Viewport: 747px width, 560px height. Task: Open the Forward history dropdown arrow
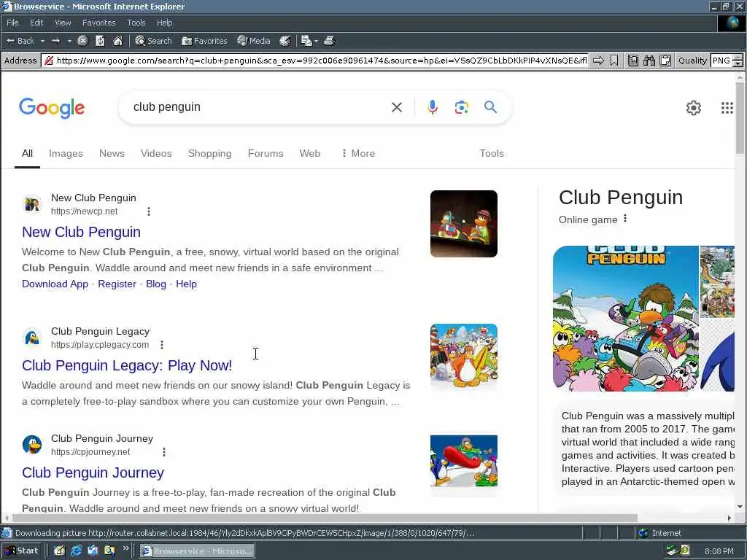(69, 41)
